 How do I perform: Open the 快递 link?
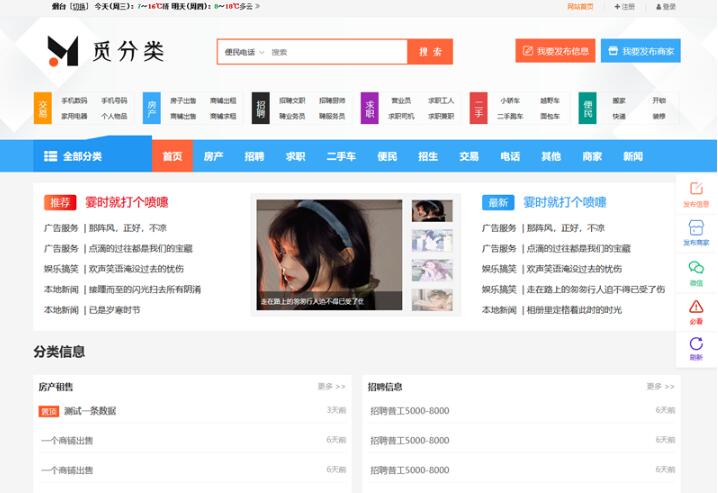[x=619, y=116]
